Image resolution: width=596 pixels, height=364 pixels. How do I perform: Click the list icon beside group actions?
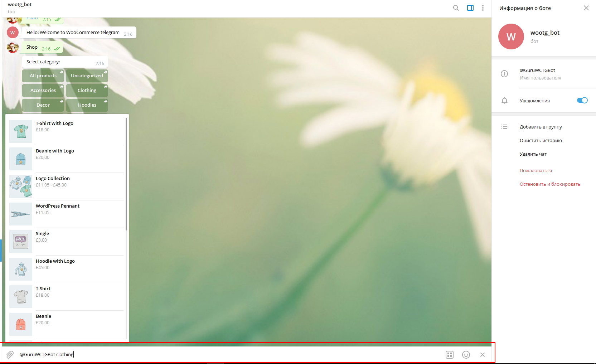504,127
